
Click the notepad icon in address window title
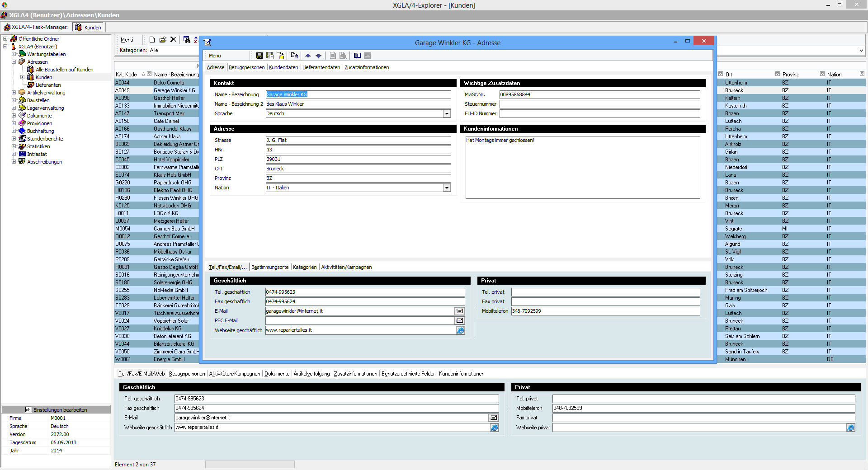(x=208, y=42)
